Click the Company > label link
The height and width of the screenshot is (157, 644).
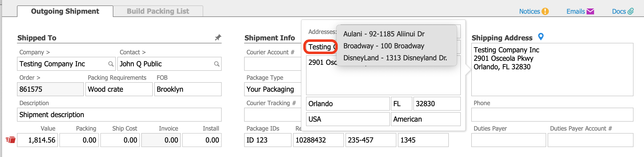[x=34, y=52]
